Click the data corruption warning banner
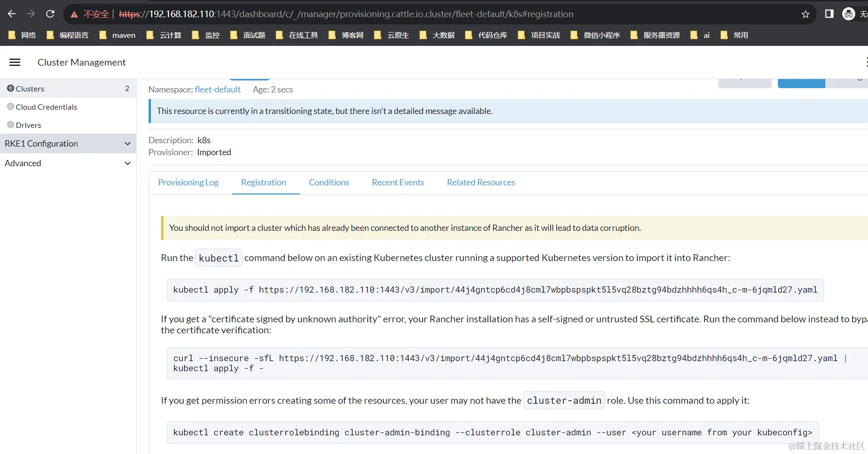The width and height of the screenshot is (868, 454). point(514,228)
